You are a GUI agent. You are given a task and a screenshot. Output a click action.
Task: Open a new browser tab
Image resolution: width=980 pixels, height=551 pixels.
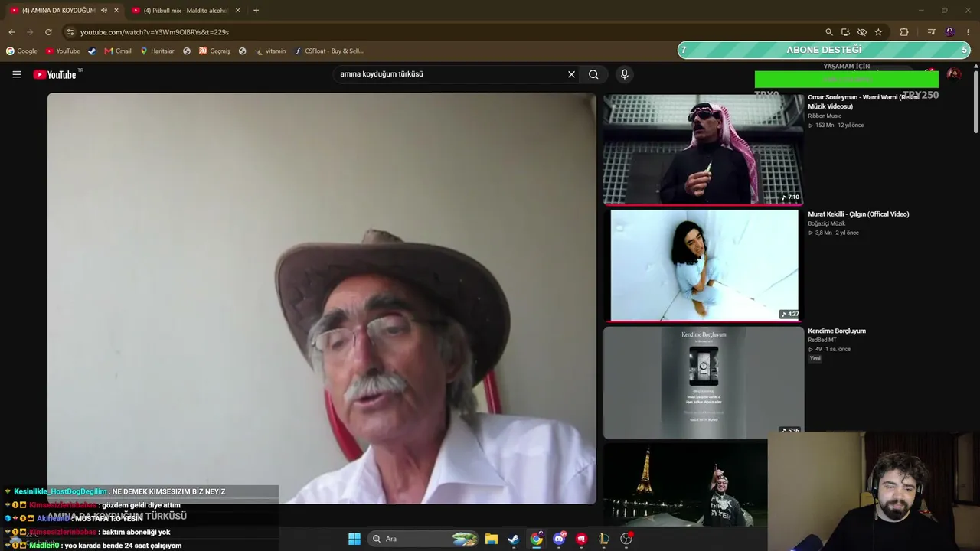256,11
